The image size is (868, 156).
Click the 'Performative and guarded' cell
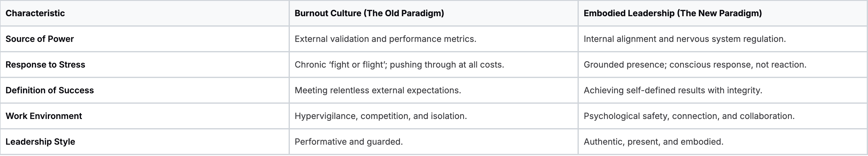348,142
